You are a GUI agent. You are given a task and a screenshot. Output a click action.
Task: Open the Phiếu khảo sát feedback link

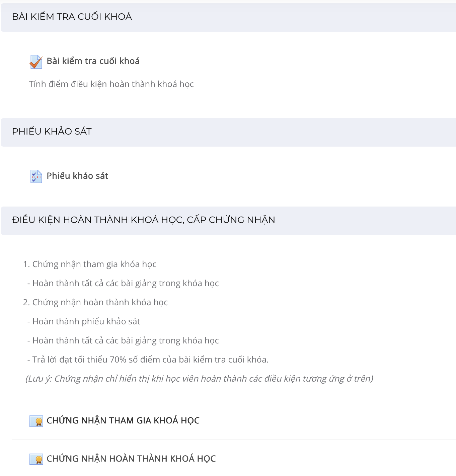point(77,176)
